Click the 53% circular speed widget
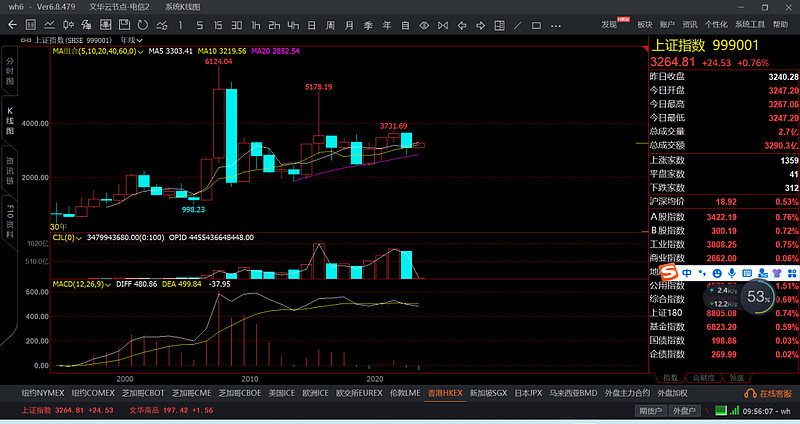800x424 pixels. point(758,296)
